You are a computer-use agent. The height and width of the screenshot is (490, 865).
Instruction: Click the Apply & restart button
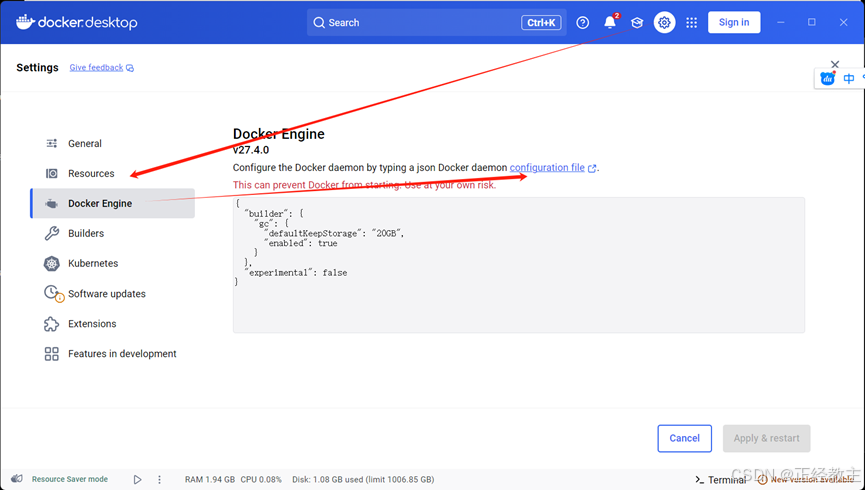click(x=766, y=438)
